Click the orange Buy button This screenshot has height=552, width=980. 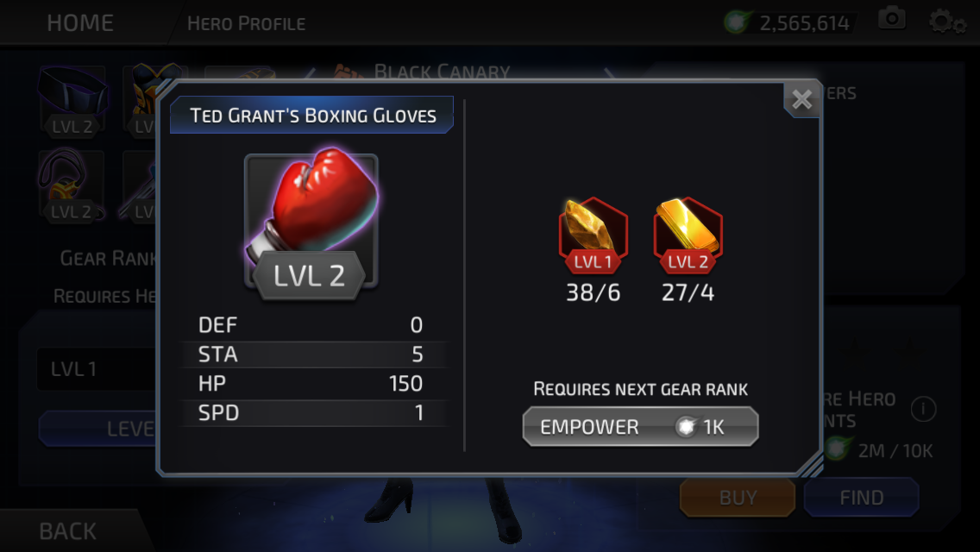[738, 498]
